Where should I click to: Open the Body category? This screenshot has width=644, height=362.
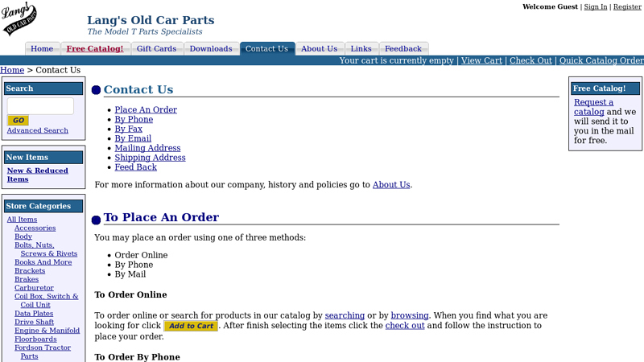[x=23, y=237]
